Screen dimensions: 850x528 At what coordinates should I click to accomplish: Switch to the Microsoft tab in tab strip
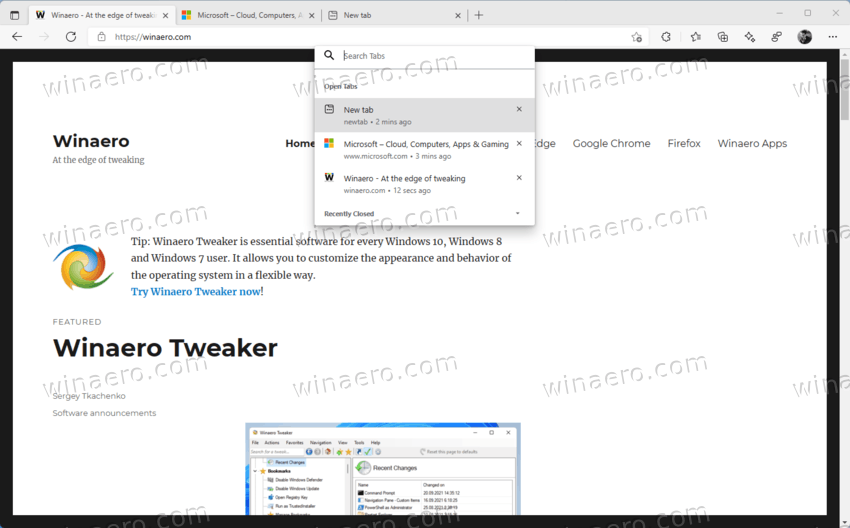click(248, 15)
